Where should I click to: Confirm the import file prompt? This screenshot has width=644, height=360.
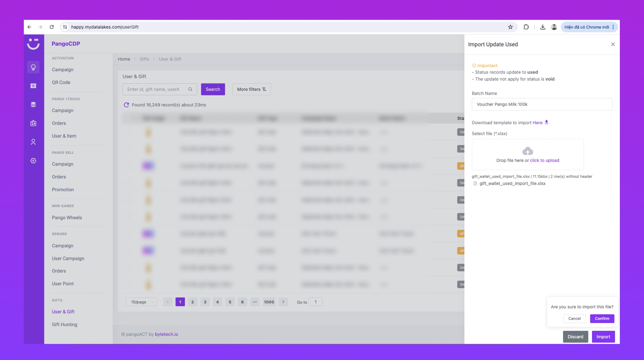point(602,319)
